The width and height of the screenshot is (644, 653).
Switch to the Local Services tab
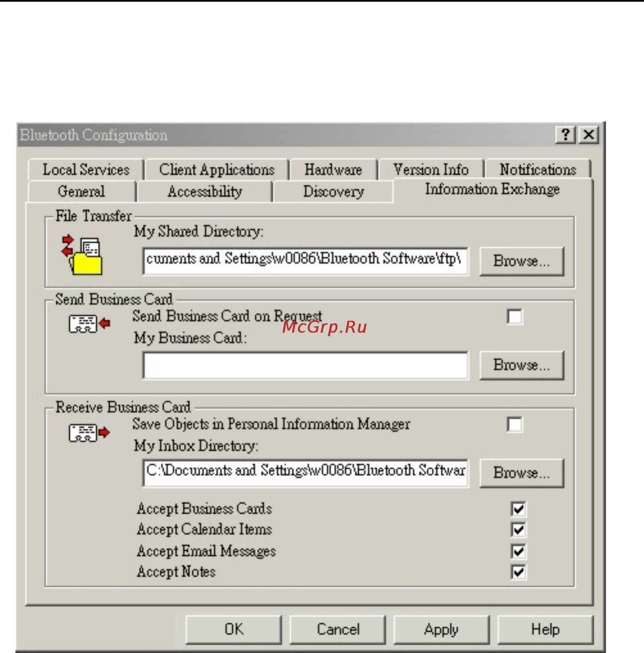point(86,170)
